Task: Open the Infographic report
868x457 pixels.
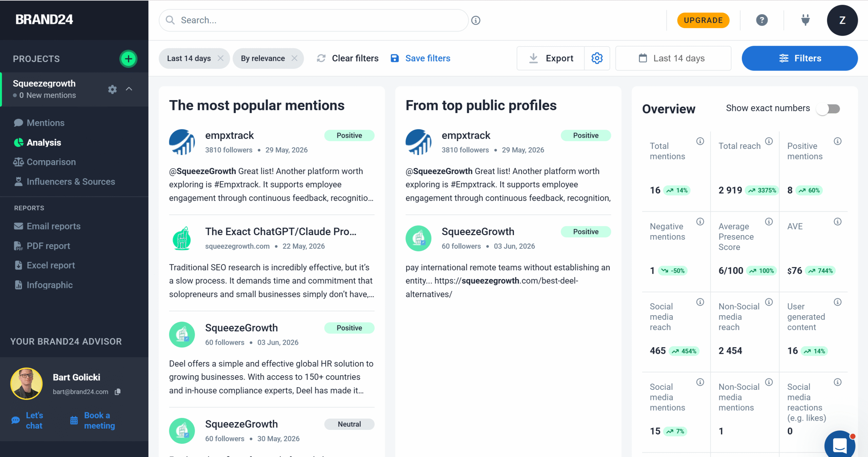Action: tap(43, 285)
